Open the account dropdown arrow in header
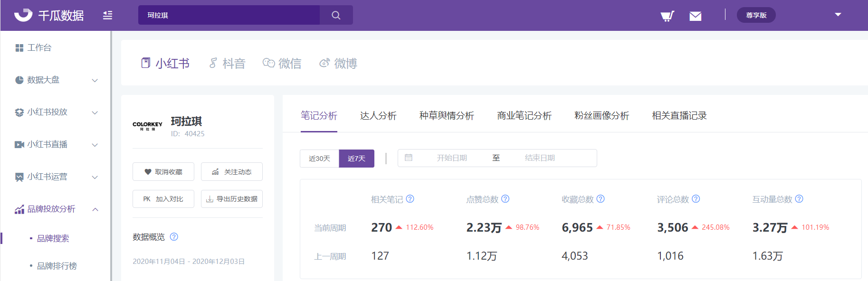 [838, 15]
